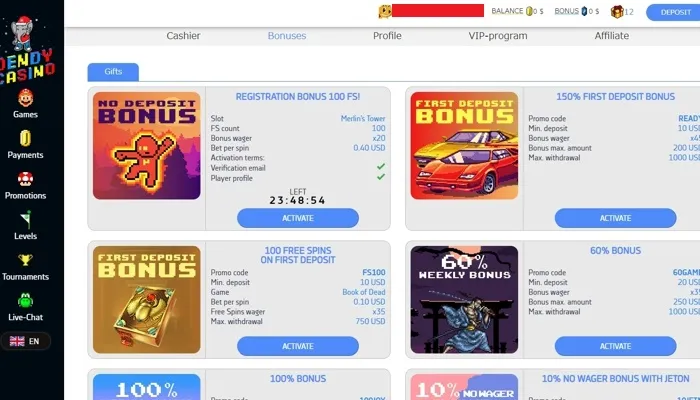
Task: Switch to the Cashier tab
Action: click(x=183, y=36)
